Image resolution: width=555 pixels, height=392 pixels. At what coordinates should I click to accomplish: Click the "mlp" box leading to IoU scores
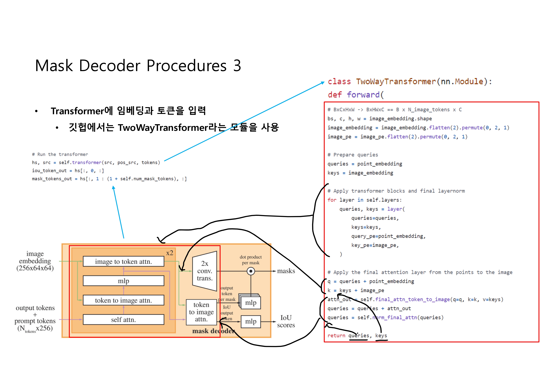[x=251, y=322]
